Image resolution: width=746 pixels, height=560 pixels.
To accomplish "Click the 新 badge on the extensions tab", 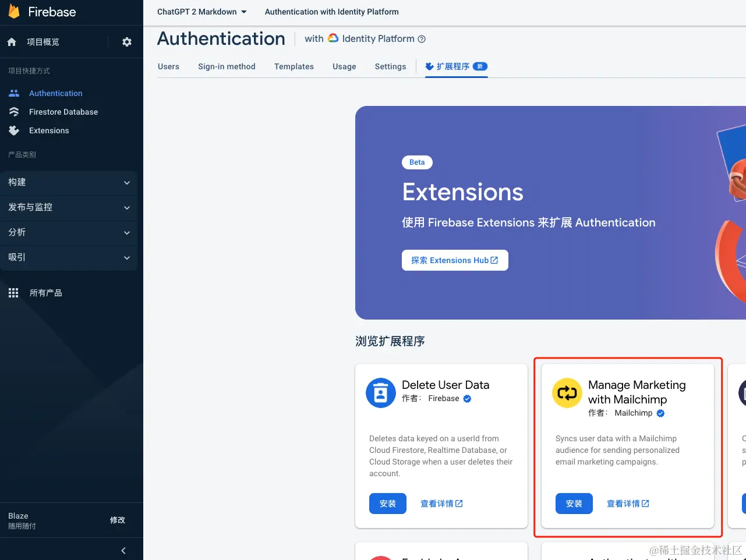I will pyautogui.click(x=480, y=66).
